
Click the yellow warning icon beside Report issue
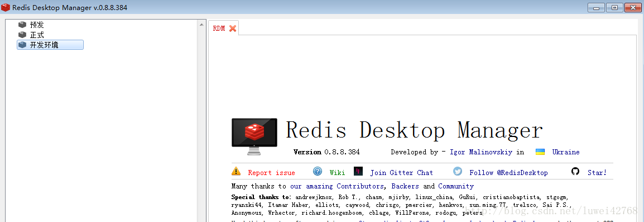pyautogui.click(x=236, y=171)
